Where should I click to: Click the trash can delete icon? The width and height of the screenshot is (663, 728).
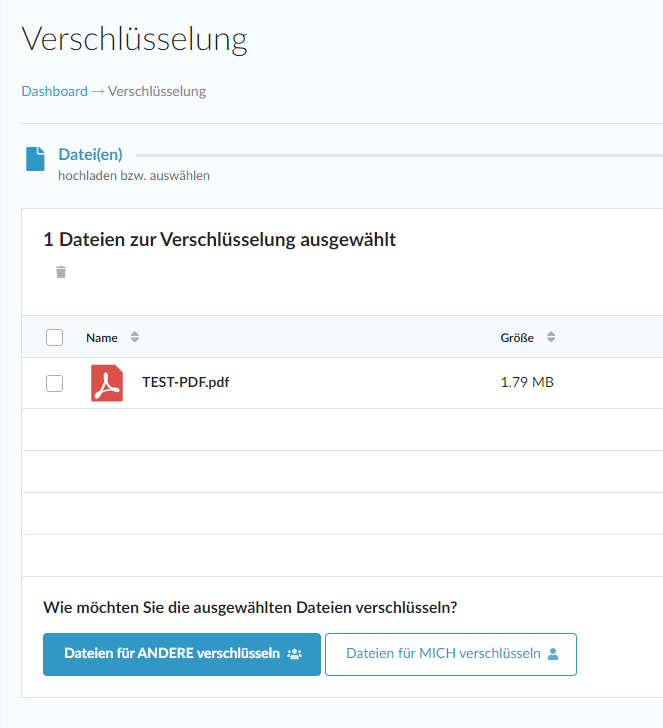[x=61, y=272]
